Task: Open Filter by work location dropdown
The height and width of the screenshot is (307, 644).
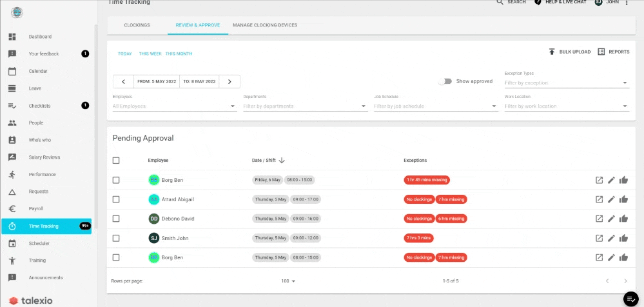Action: pyautogui.click(x=567, y=106)
